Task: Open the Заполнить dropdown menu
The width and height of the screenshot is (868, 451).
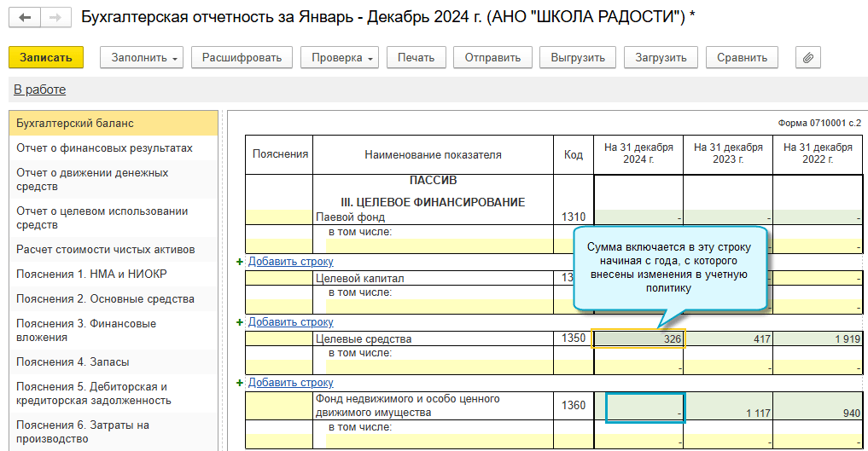Action: 142,57
